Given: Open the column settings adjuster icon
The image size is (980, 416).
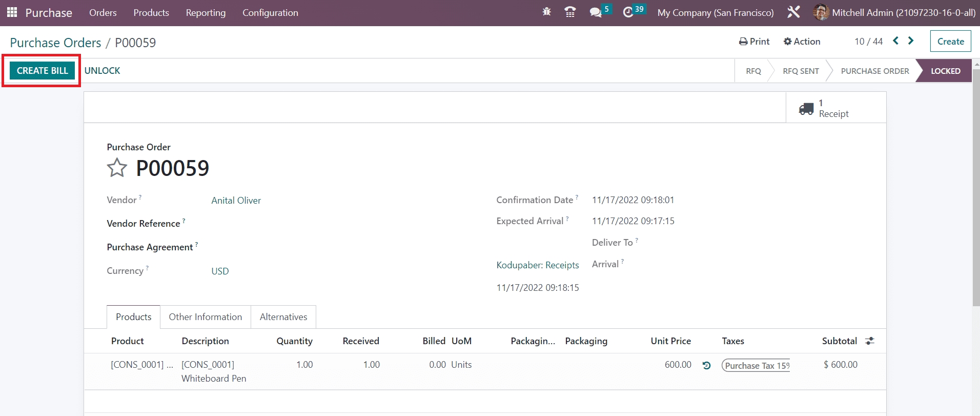Looking at the screenshot, I should (870, 341).
